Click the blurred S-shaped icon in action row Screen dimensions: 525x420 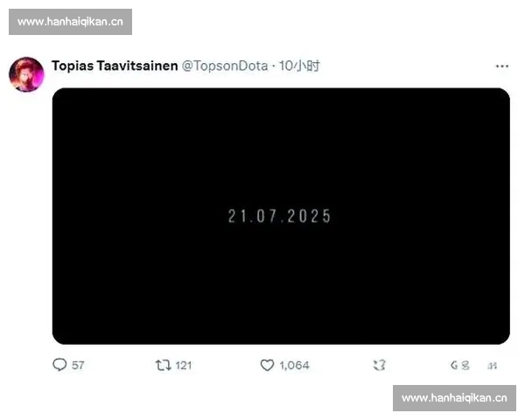pyautogui.click(x=465, y=365)
